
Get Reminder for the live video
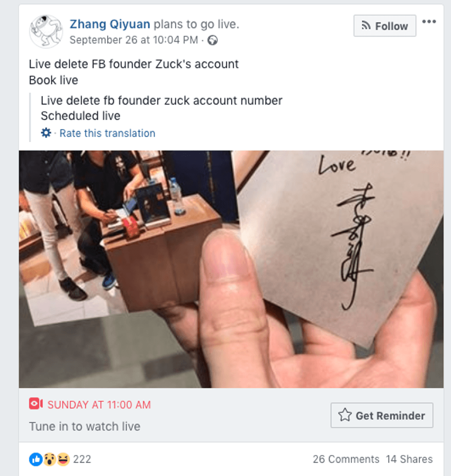(382, 415)
